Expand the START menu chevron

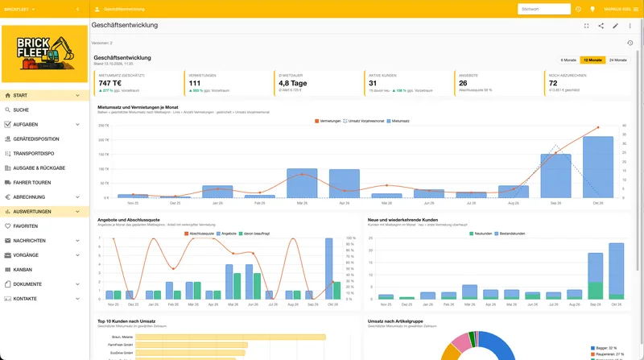77,95
